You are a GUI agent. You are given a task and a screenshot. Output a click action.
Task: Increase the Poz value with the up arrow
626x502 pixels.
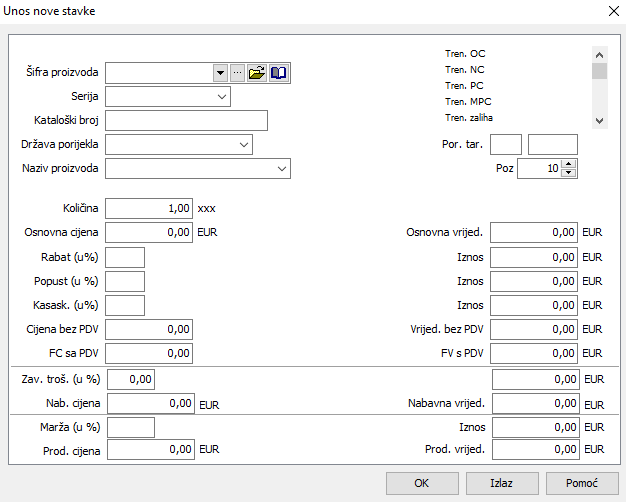570,164
